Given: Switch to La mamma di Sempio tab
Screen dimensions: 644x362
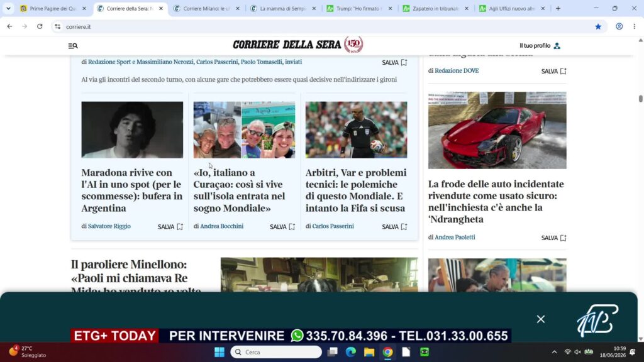Looking at the screenshot, I should (x=283, y=8).
